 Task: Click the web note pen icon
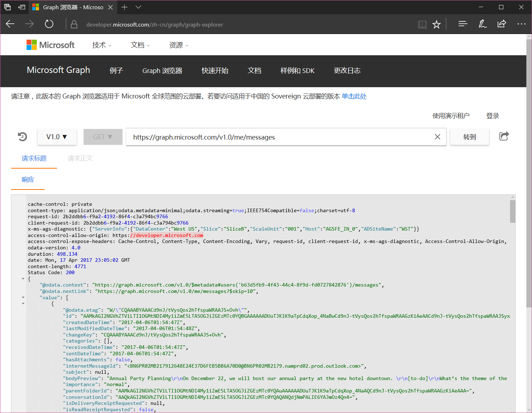[x=482, y=24]
